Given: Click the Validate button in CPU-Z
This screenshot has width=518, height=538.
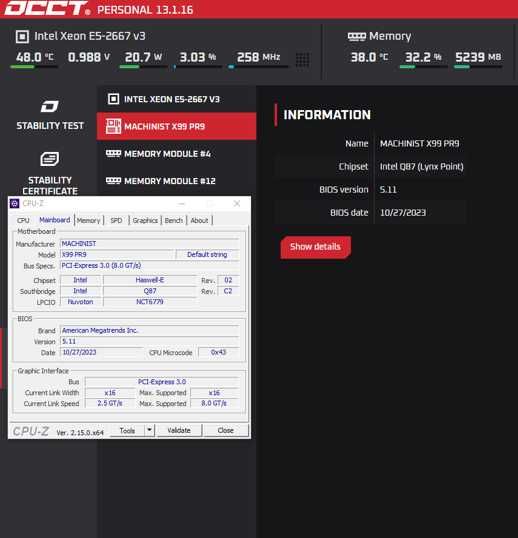Looking at the screenshot, I should (179, 430).
